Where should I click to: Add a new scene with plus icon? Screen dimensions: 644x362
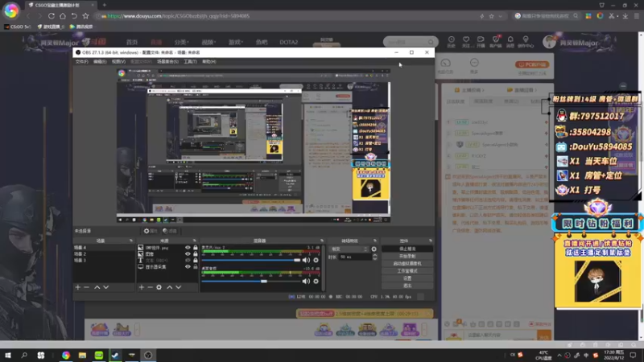tap(77, 287)
